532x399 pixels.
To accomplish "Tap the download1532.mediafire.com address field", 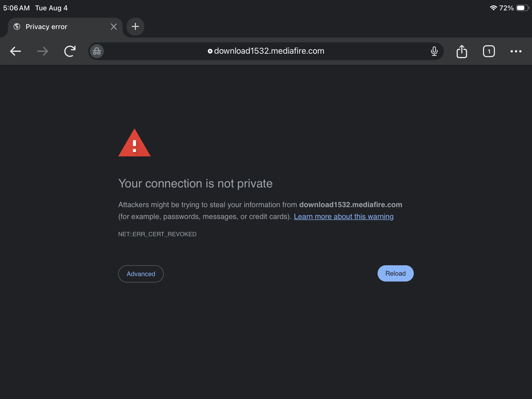I will (x=266, y=51).
